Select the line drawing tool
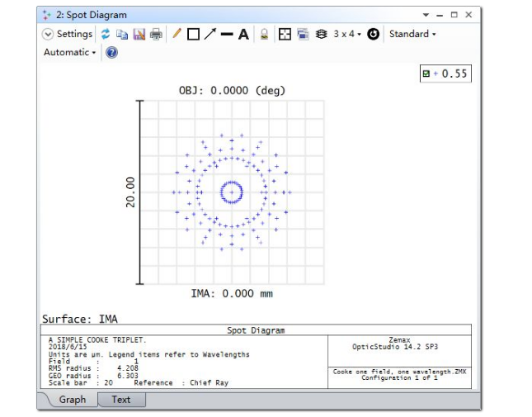The height and width of the screenshot is (417, 532). coord(227,34)
